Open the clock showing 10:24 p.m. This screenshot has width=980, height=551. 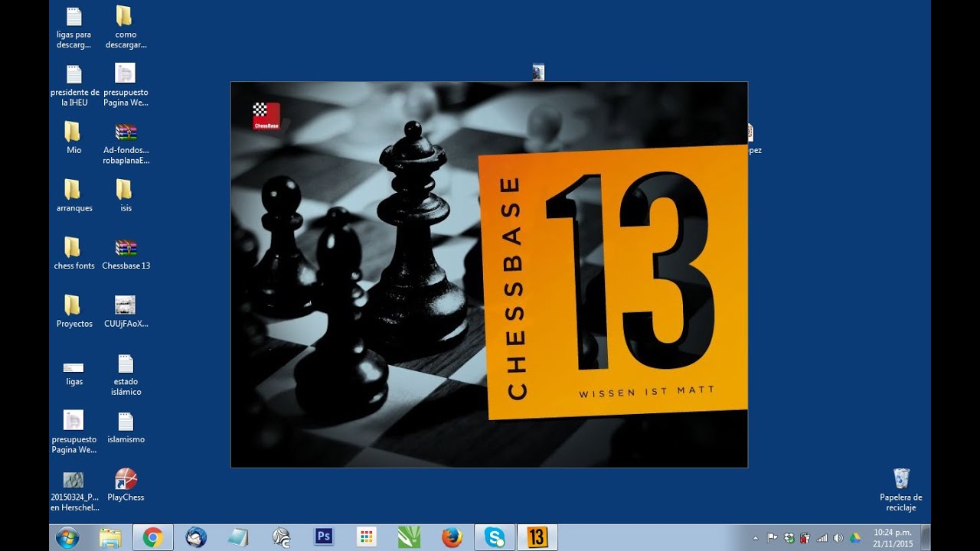[x=892, y=537]
